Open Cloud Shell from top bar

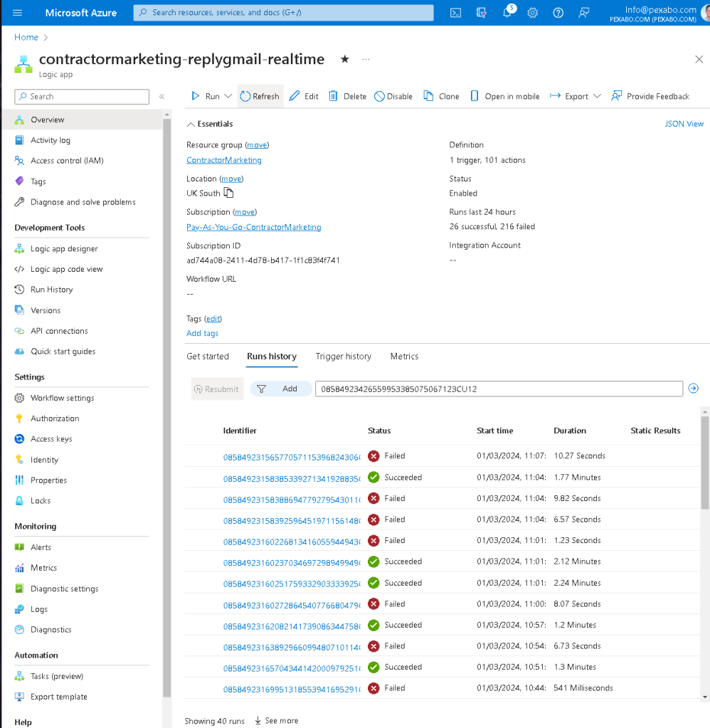coord(456,13)
